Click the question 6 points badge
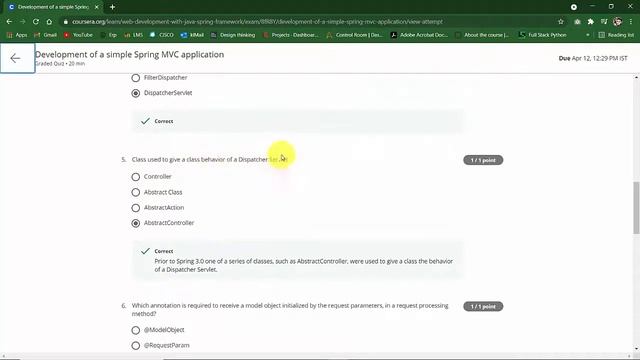 coord(483,306)
